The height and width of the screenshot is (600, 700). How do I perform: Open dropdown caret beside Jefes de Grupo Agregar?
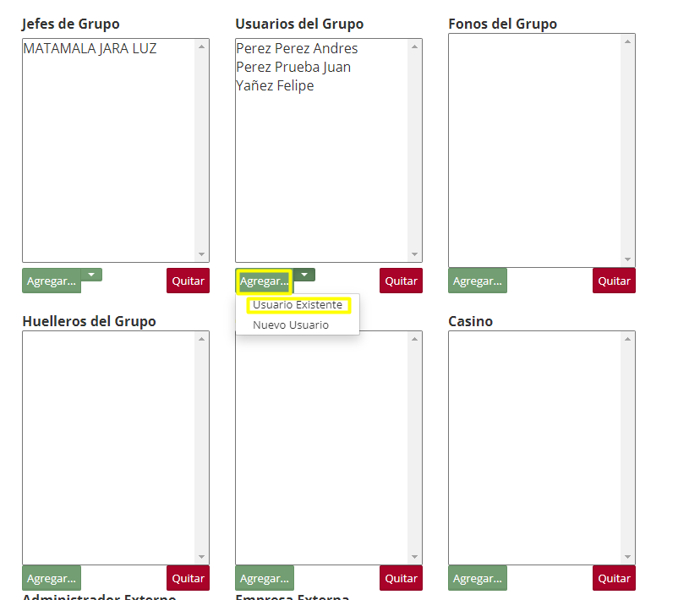coord(91,275)
